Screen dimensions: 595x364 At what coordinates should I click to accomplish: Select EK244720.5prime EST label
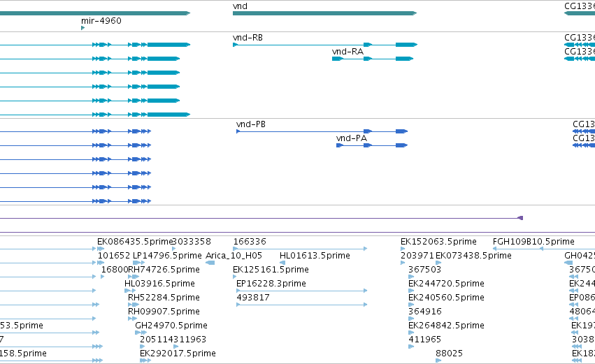click(x=446, y=284)
